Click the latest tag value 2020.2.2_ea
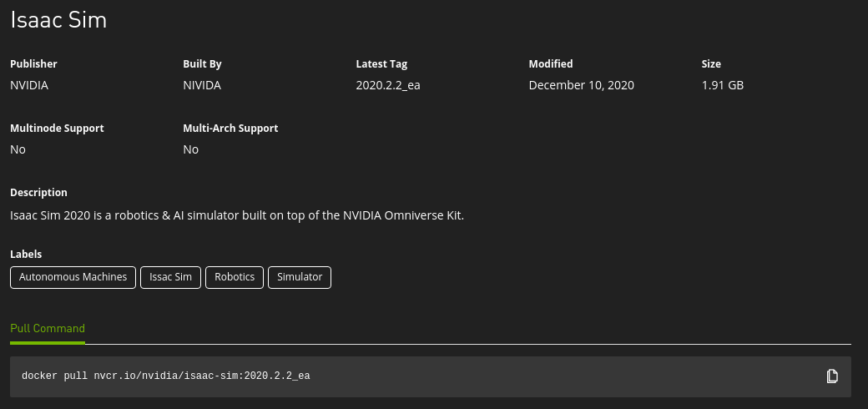The width and height of the screenshot is (868, 409). pyautogui.click(x=388, y=85)
